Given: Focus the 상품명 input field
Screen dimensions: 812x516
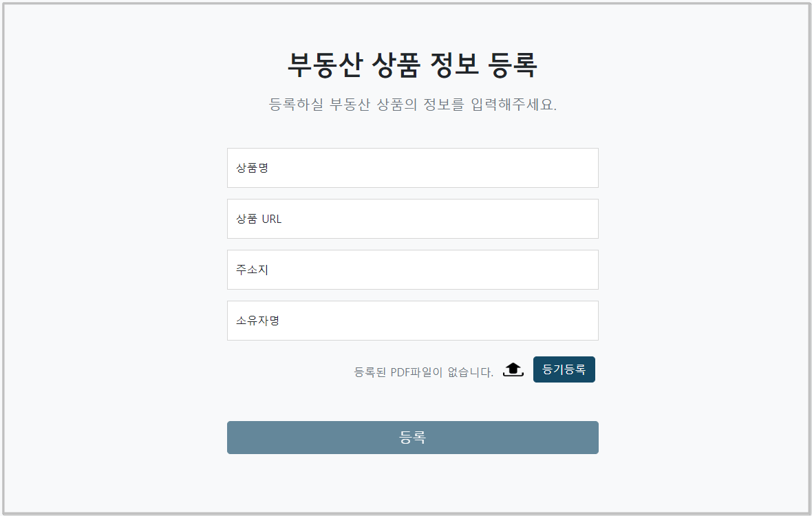Looking at the screenshot, I should (x=412, y=168).
